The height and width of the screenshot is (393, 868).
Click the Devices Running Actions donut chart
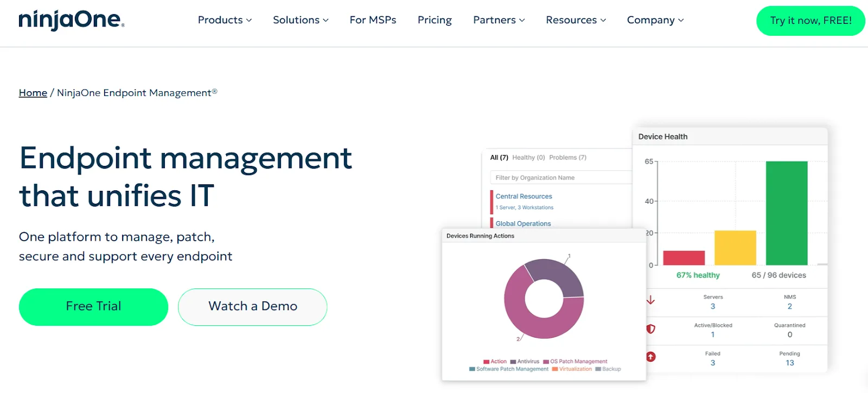[x=544, y=299]
